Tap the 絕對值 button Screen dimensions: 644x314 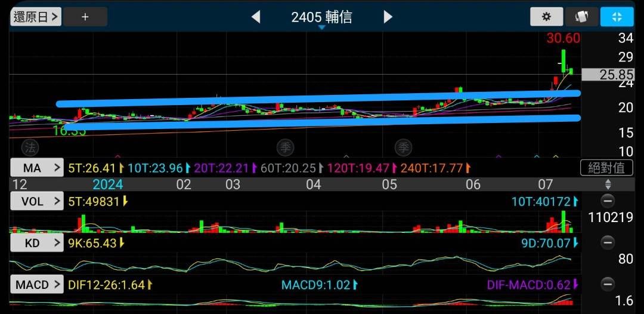point(606,168)
